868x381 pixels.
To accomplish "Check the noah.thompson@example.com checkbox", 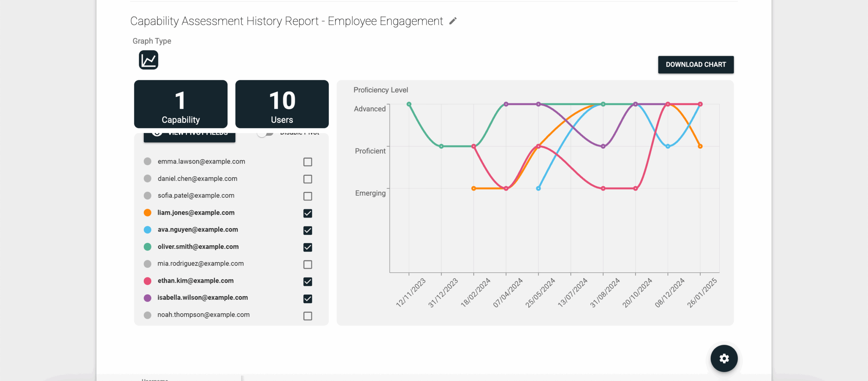I will (x=307, y=316).
